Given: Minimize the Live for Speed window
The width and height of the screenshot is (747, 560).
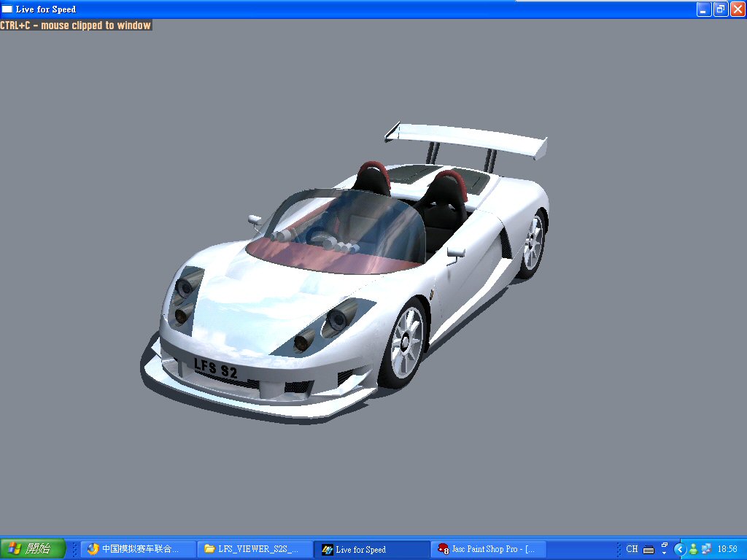Looking at the screenshot, I should pyautogui.click(x=704, y=9).
